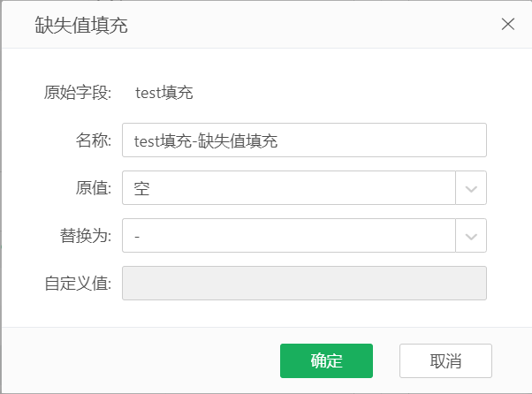The width and height of the screenshot is (532, 394).
Task: Click empty footer area left of 确定
Action: click(141, 360)
